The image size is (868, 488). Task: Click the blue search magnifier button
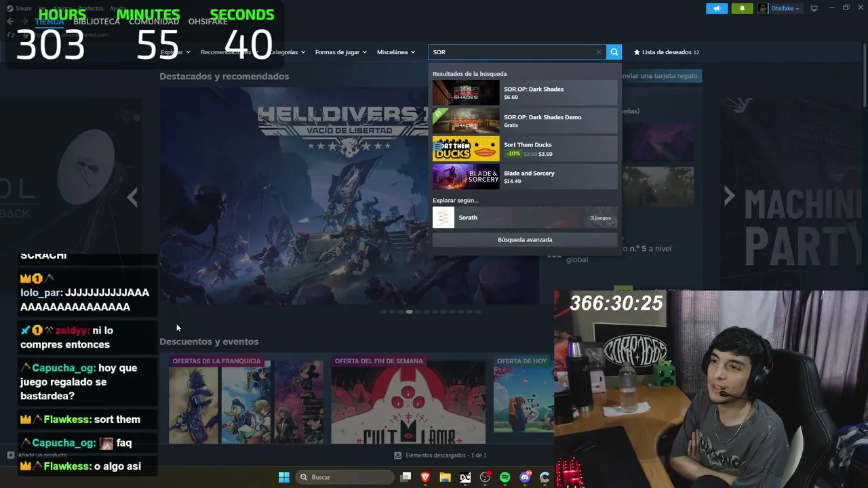(x=614, y=52)
